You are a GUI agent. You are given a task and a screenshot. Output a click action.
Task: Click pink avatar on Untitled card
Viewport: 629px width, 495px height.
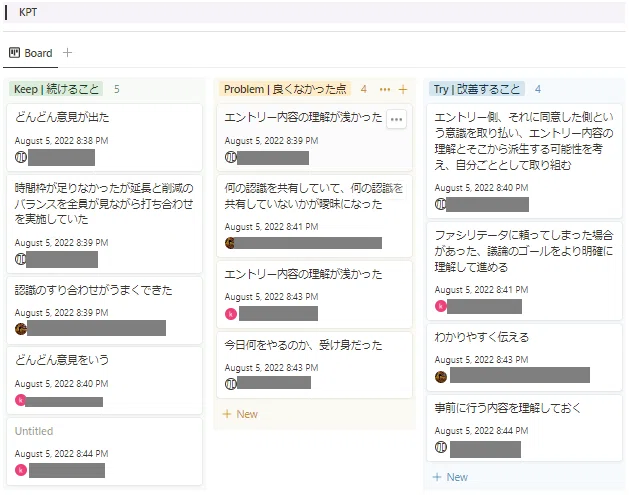click(21, 470)
